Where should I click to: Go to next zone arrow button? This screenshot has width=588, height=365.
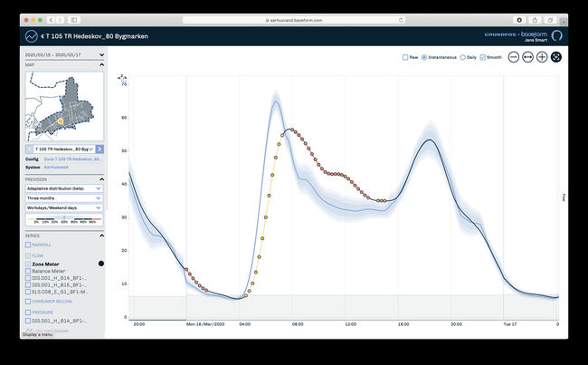coord(100,149)
